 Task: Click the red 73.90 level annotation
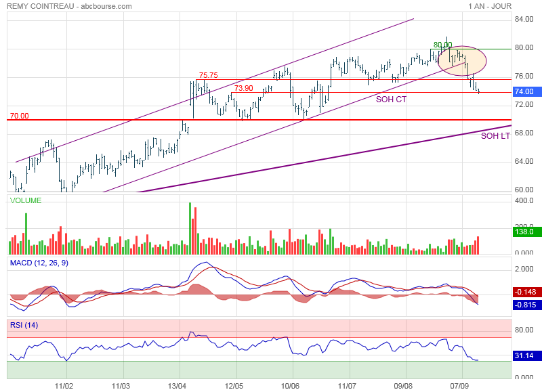click(244, 88)
